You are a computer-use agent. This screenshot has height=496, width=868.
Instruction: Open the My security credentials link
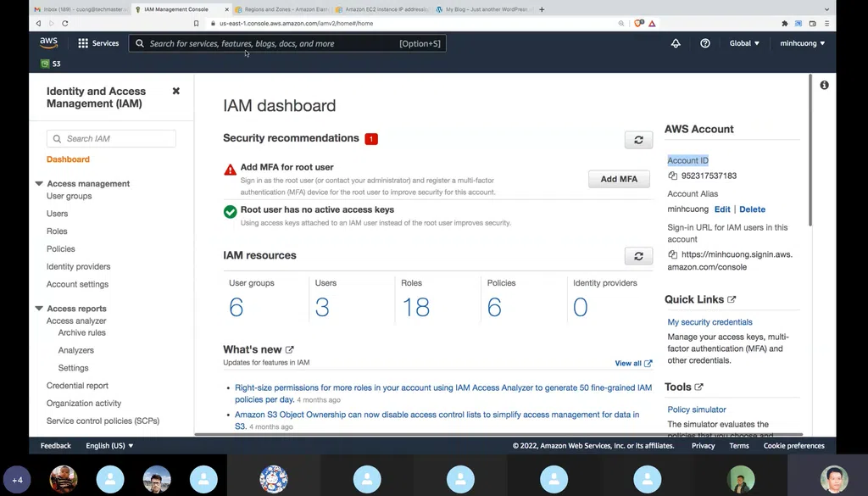pyautogui.click(x=709, y=322)
